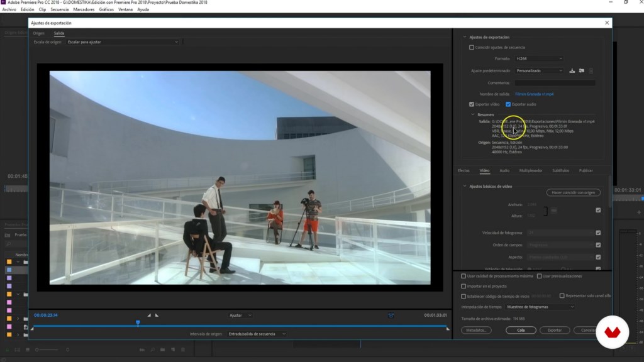Open Interpolación de tiempo dropdown
644x362 pixels.
540,307
